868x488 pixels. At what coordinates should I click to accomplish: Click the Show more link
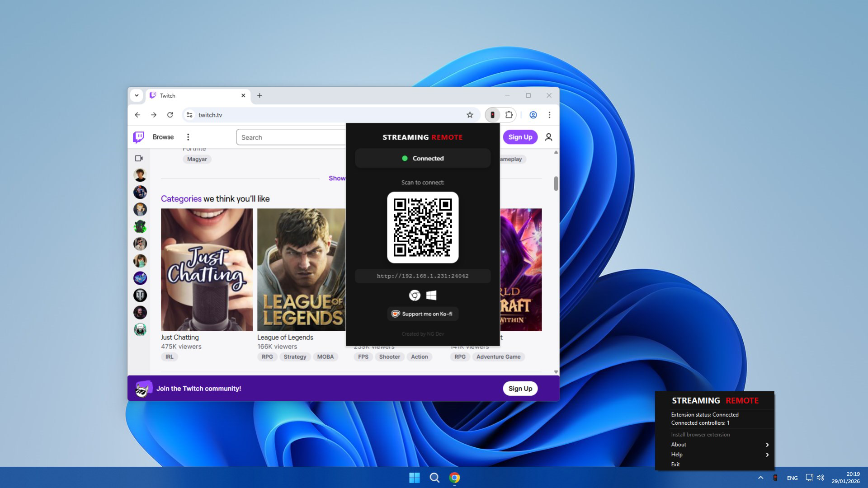click(337, 178)
